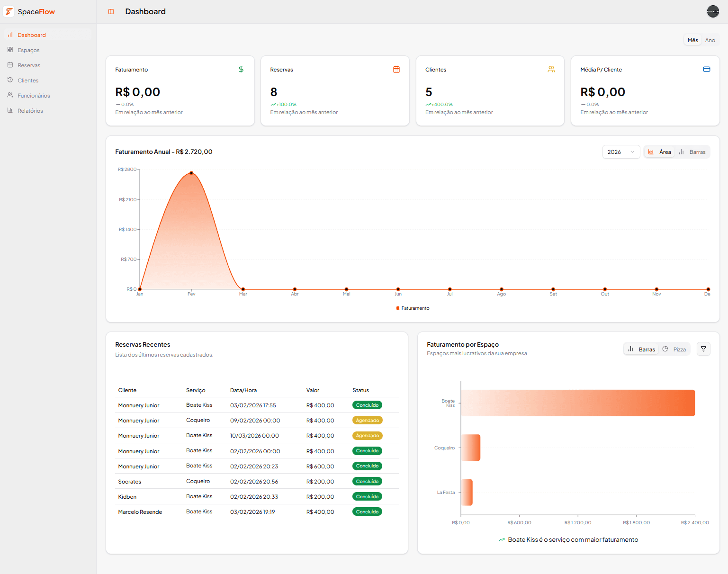Screen dimensions: 728x574
Task: Select the Reservas calendar icon in sidebar
Action: [x=10, y=65]
